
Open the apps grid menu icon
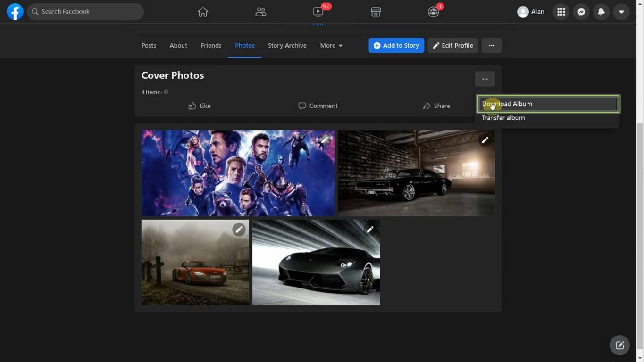click(561, 12)
